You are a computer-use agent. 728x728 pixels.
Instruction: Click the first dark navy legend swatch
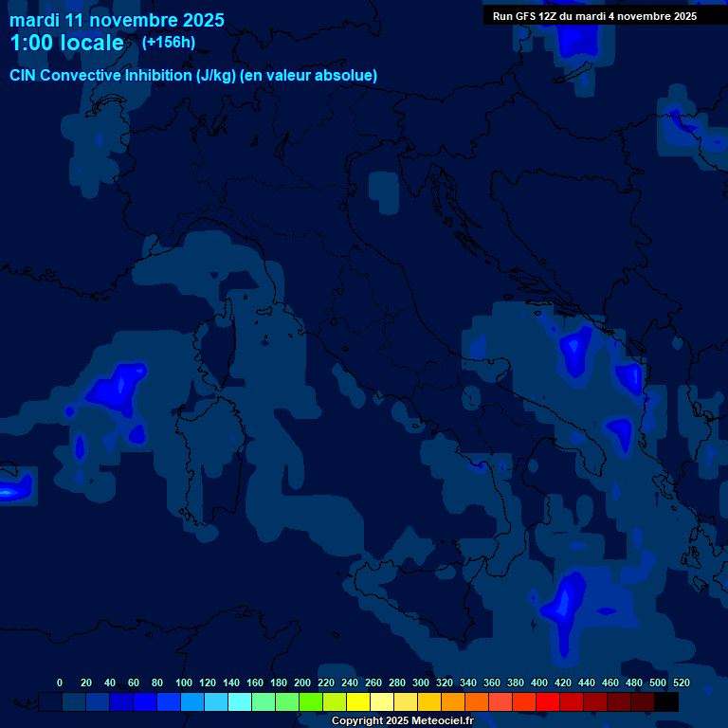[51, 702]
